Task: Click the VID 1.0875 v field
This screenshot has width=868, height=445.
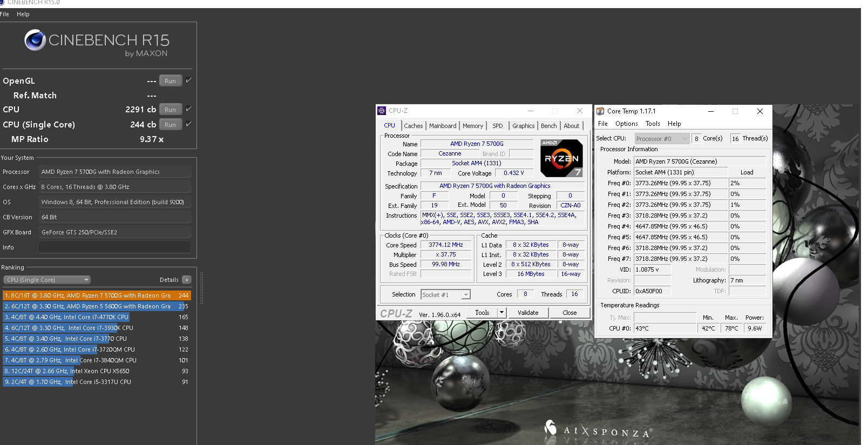Action: [x=653, y=269]
